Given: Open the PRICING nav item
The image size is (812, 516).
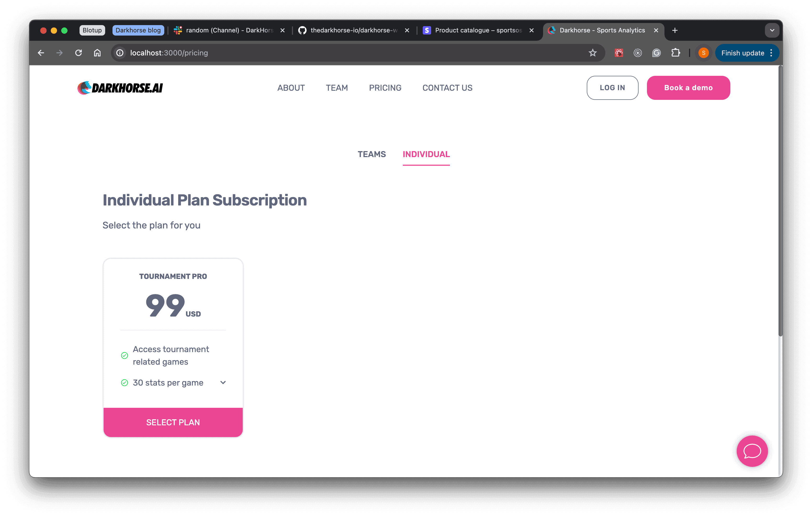Looking at the screenshot, I should point(385,88).
